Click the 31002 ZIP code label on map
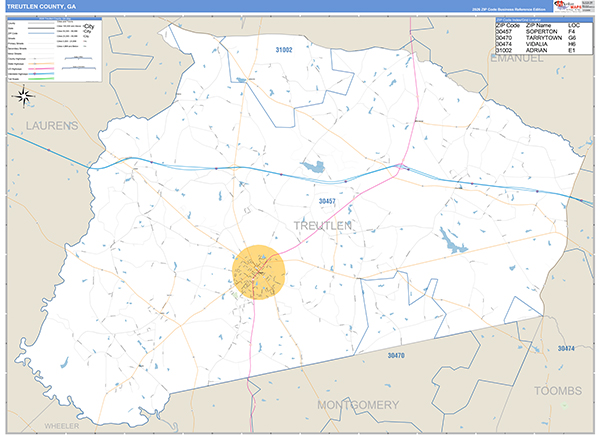 [284, 49]
